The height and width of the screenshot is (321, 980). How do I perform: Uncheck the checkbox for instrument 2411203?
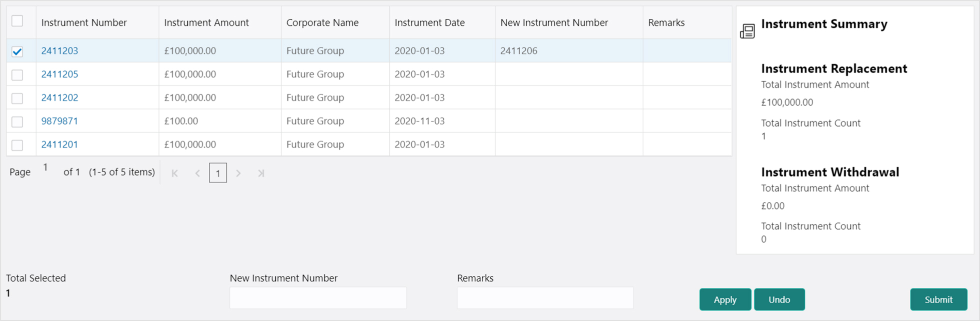click(x=17, y=51)
